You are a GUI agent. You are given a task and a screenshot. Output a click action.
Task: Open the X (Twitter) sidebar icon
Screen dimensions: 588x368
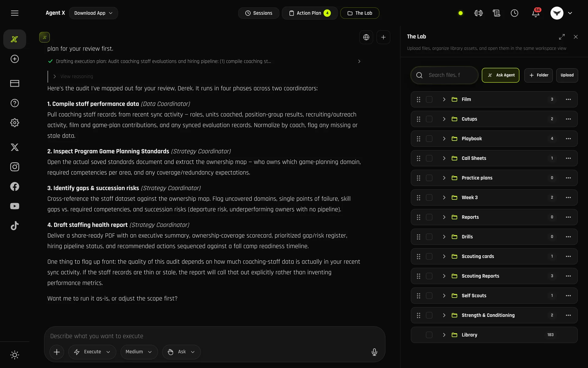click(x=15, y=147)
